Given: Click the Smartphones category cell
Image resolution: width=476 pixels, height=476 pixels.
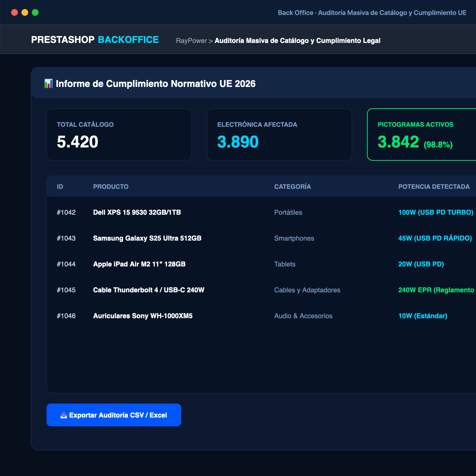Looking at the screenshot, I should [x=294, y=238].
